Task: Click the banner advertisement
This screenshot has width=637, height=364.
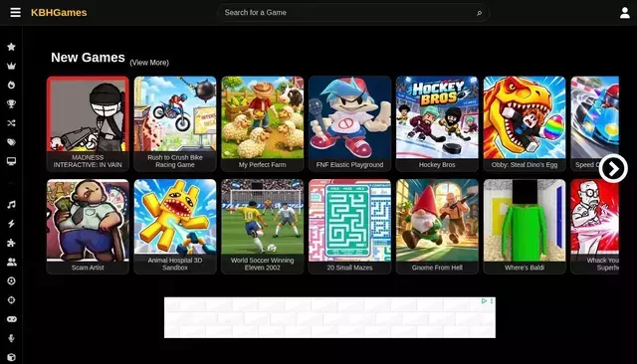Action: (329, 317)
